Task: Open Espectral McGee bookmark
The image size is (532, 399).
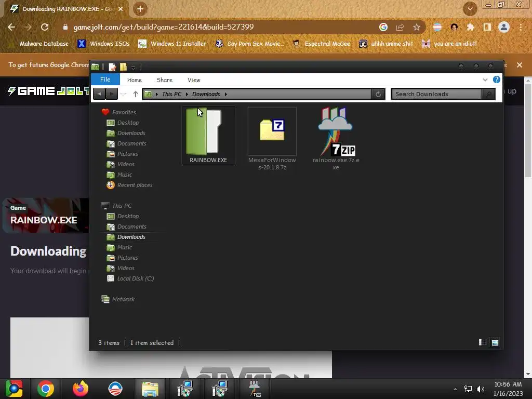Action: click(x=321, y=44)
